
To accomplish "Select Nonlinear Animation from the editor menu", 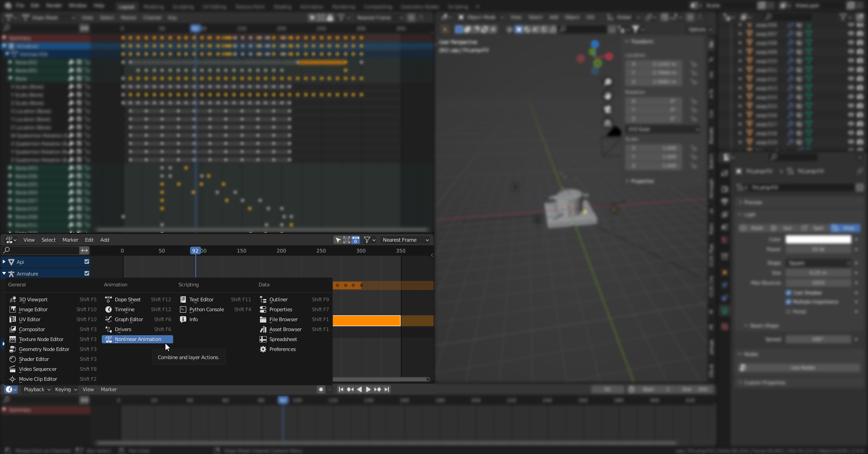I will pyautogui.click(x=137, y=339).
